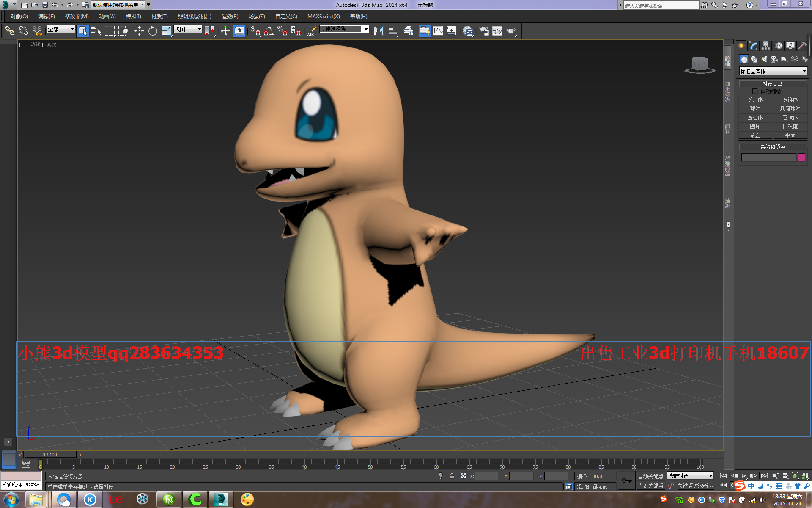Image resolution: width=812 pixels, height=508 pixels.
Task: Toggle Angle Snap
Action: coord(269,30)
